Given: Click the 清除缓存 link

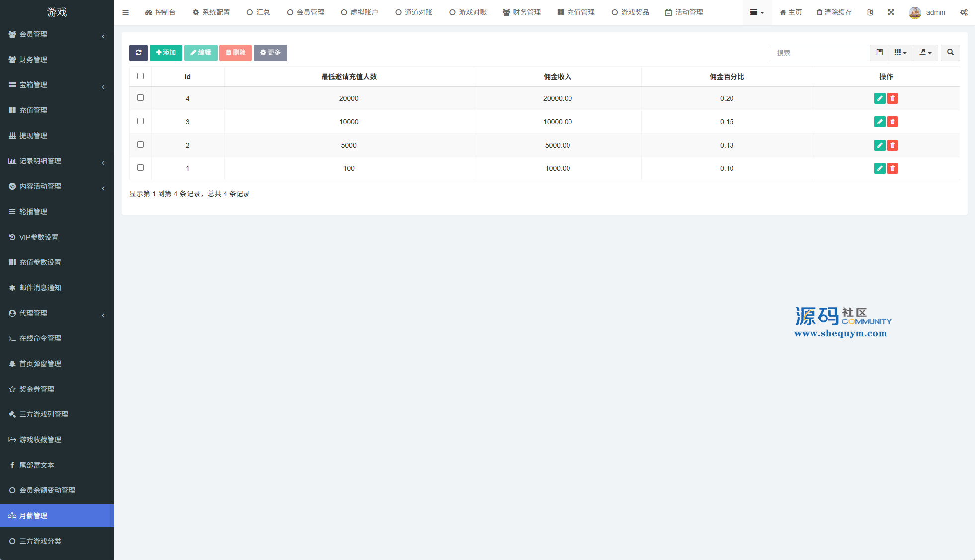Looking at the screenshot, I should pyautogui.click(x=834, y=12).
